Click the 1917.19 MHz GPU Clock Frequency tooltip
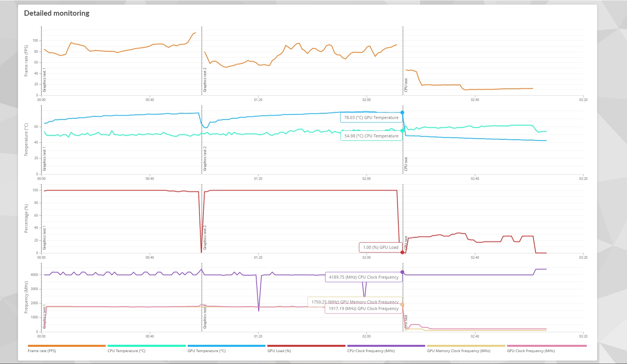The width and height of the screenshot is (627, 364). pos(363,309)
